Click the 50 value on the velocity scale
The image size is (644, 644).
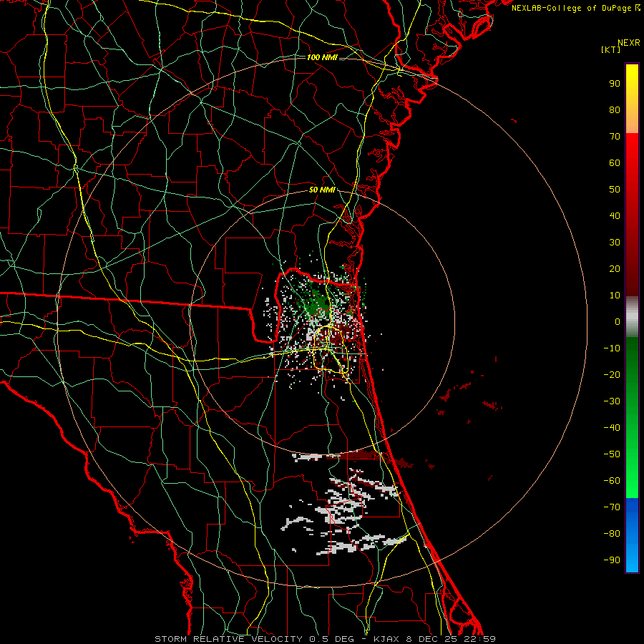tap(615, 190)
